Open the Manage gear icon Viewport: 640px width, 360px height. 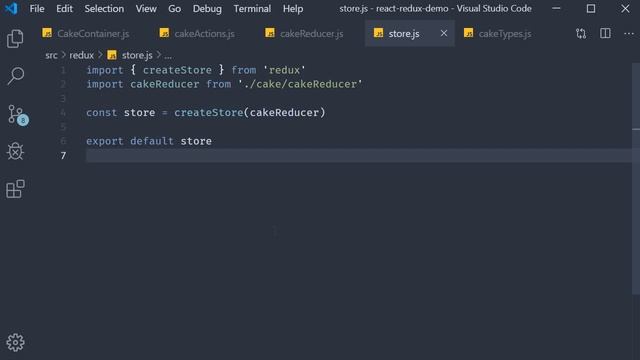15,342
